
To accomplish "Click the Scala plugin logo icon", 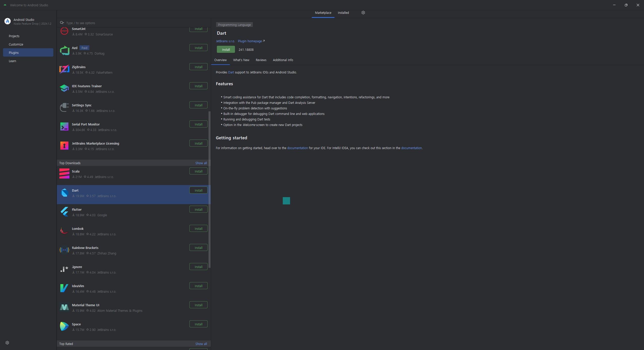I will [x=64, y=173].
